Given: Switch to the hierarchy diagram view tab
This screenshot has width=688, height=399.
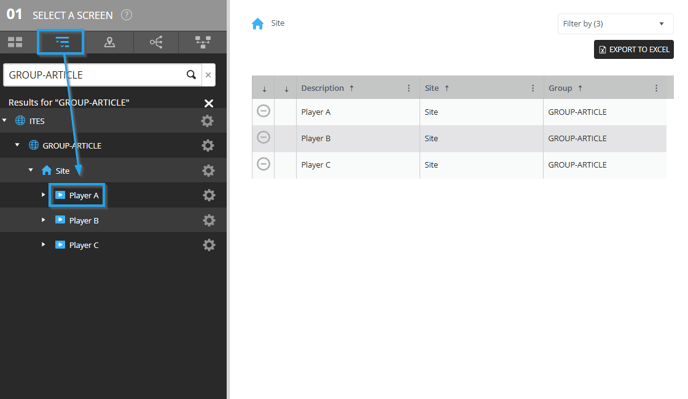Looking at the screenshot, I should (203, 42).
